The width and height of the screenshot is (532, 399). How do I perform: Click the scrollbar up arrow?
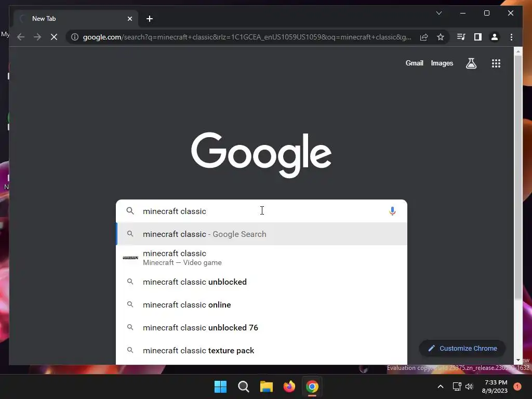(x=518, y=51)
